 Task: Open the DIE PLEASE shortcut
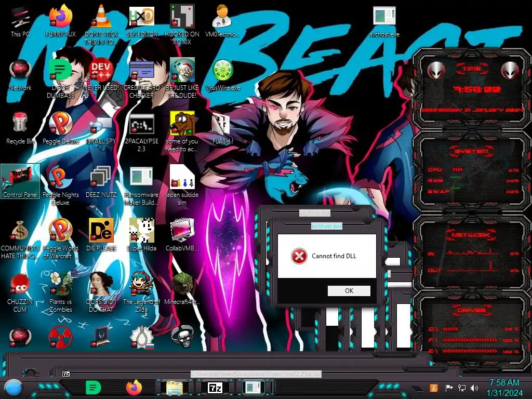click(101, 235)
